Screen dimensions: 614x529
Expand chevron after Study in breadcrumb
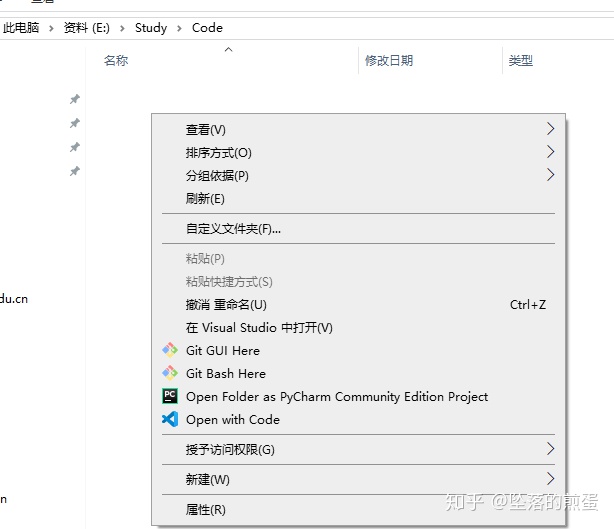179,28
